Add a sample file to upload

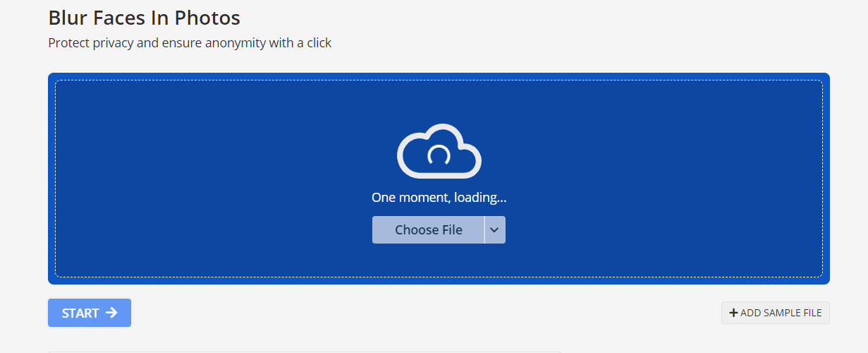tap(776, 313)
